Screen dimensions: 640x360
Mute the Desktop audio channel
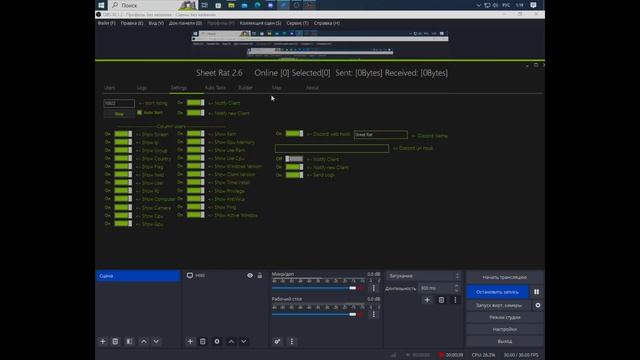361,314
